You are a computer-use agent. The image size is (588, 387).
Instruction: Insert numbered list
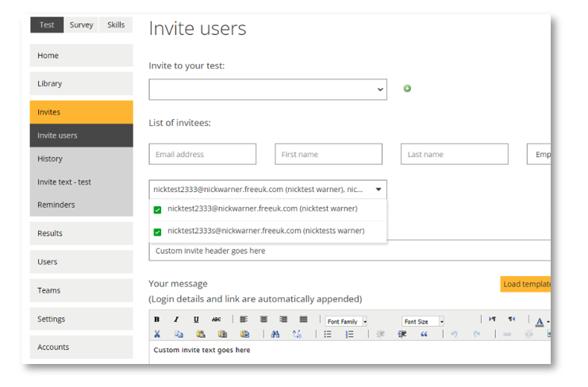(x=349, y=334)
